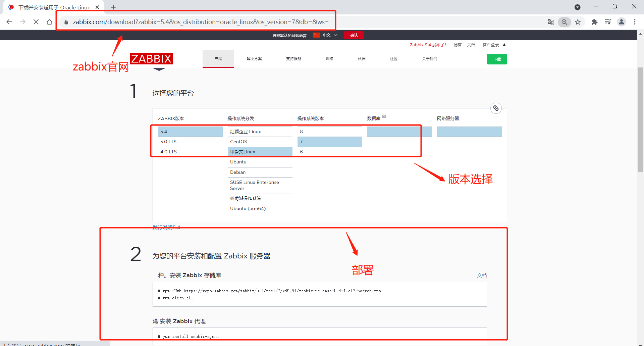This screenshot has width=644, height=346.
Task: Open the media control playlist icon
Action: coord(608,22)
